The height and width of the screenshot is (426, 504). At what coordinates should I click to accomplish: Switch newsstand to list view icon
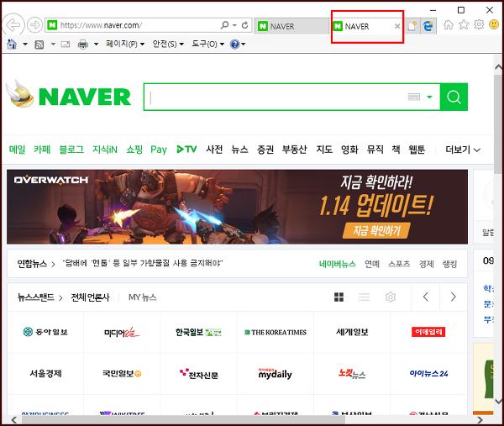pyautogui.click(x=365, y=297)
